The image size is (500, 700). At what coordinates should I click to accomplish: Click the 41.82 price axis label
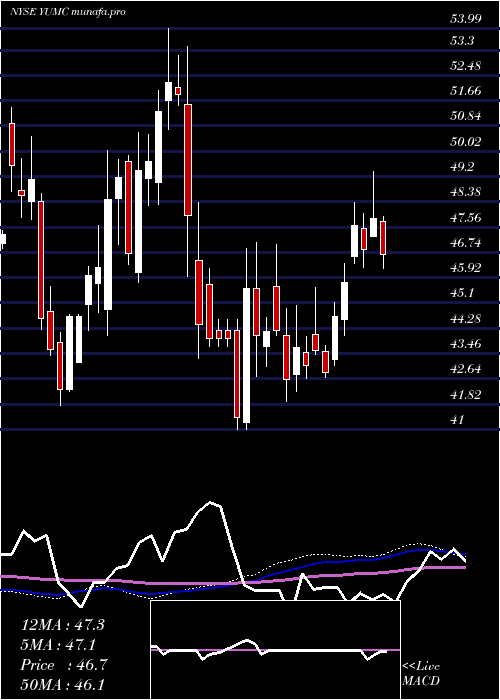466,395
